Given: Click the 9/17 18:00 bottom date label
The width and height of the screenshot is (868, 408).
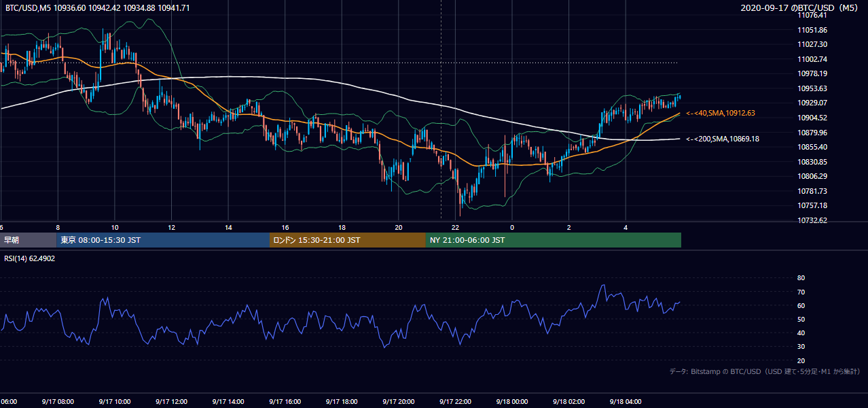Looking at the screenshot, I should pos(342,402).
